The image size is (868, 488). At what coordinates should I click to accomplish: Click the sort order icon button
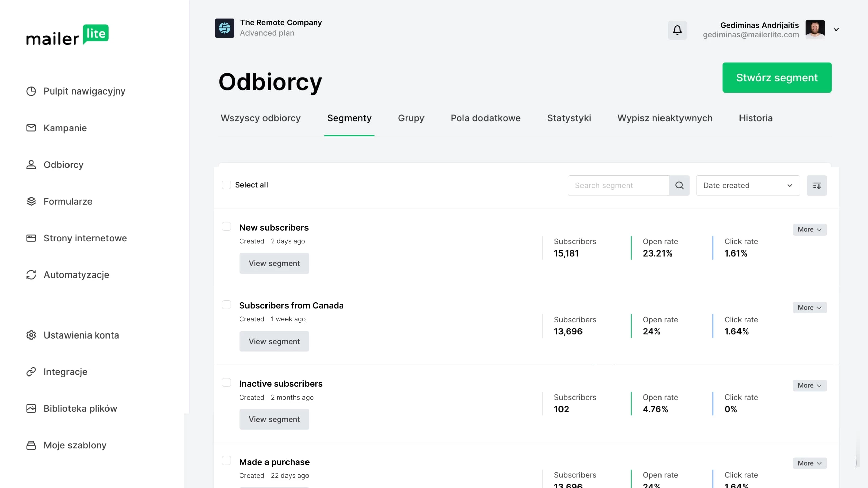(x=816, y=185)
